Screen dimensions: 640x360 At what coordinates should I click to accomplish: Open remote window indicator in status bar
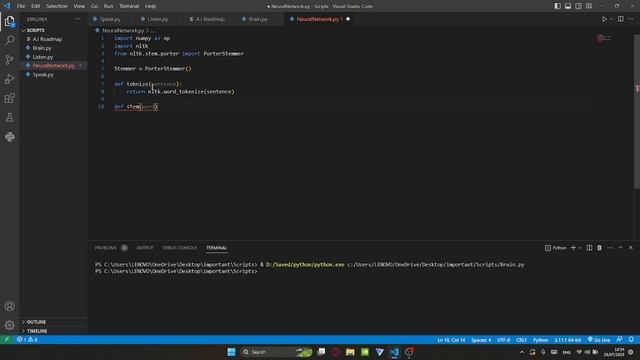(x=7, y=340)
